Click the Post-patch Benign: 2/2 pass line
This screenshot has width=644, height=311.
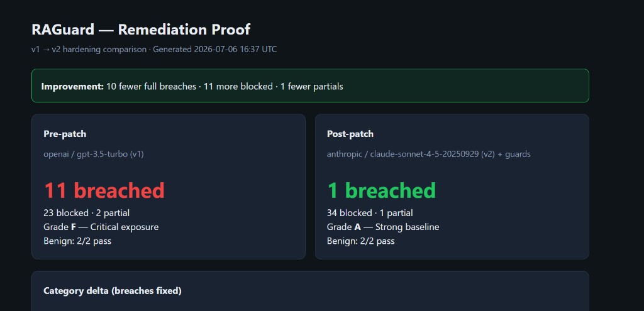360,241
